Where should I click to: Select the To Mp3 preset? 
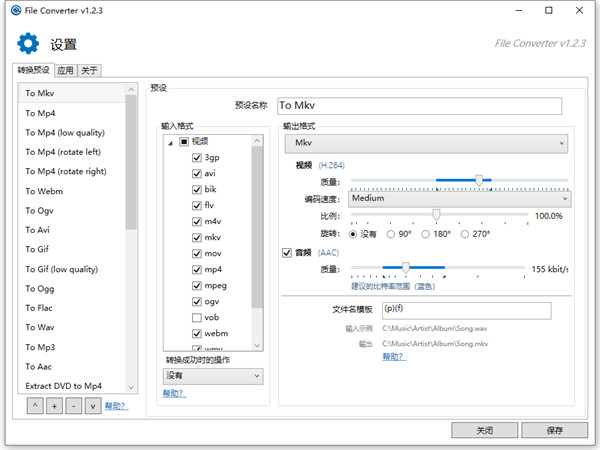(72, 347)
